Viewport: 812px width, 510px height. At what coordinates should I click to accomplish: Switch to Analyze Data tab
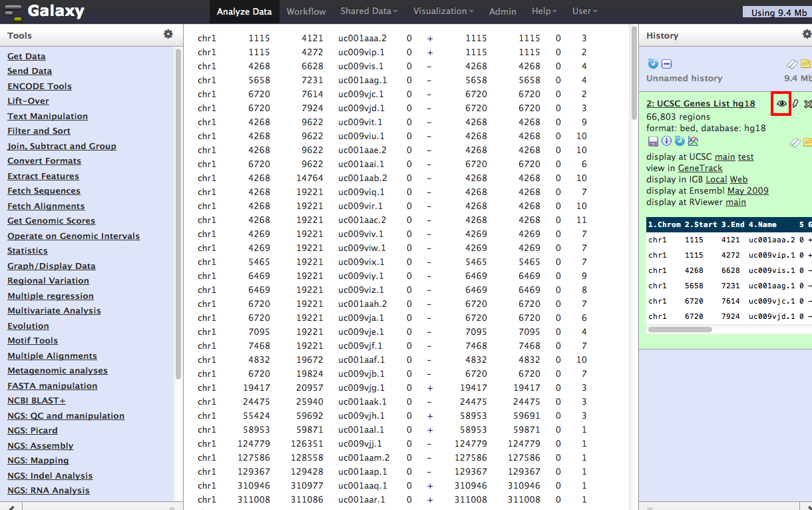244,11
